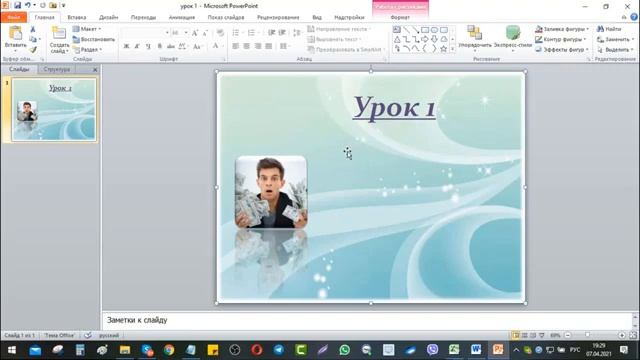This screenshot has height=360, width=640.
Task: Open the Section (Раздел) dropdown
Action: tap(87, 49)
